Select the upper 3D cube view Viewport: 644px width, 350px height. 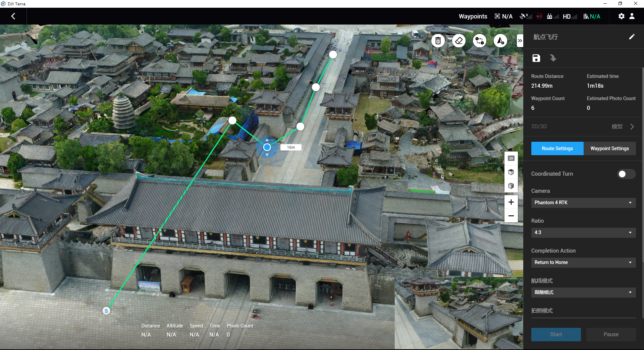511,172
